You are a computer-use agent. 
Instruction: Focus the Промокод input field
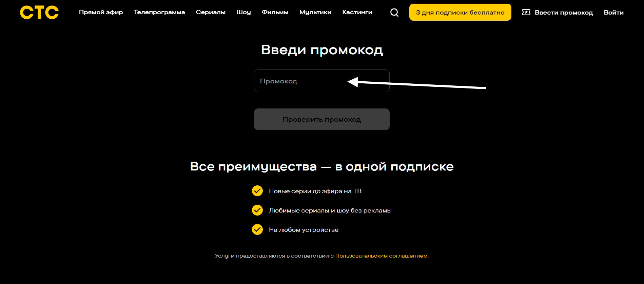(321, 81)
